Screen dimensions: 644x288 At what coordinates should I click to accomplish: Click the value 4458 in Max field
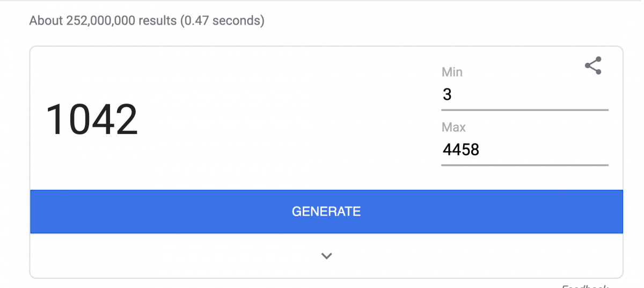point(461,149)
